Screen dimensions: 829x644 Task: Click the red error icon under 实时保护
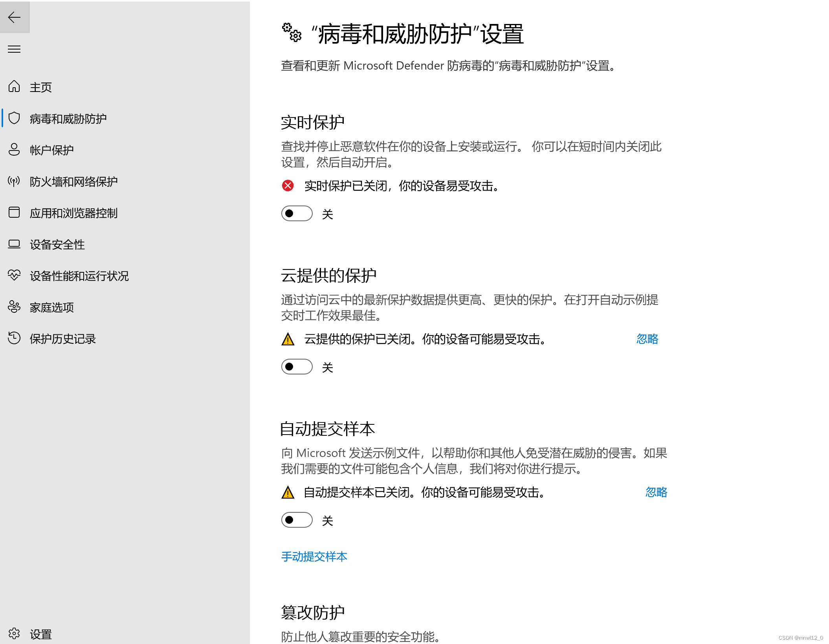point(288,185)
